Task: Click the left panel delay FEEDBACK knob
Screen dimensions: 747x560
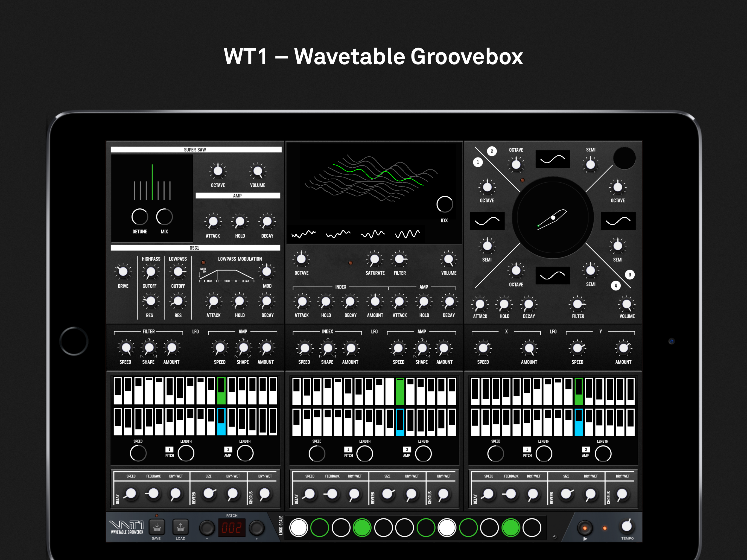Action: (153, 494)
